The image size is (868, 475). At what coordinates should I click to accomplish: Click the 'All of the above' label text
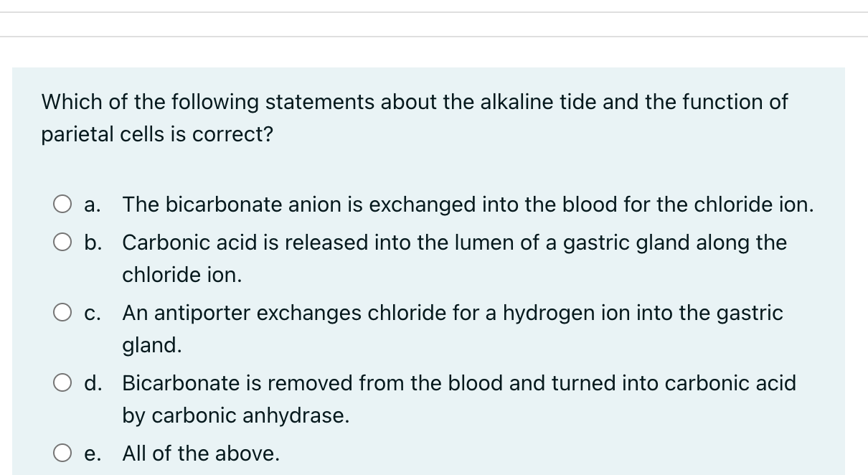pyautogui.click(x=199, y=453)
